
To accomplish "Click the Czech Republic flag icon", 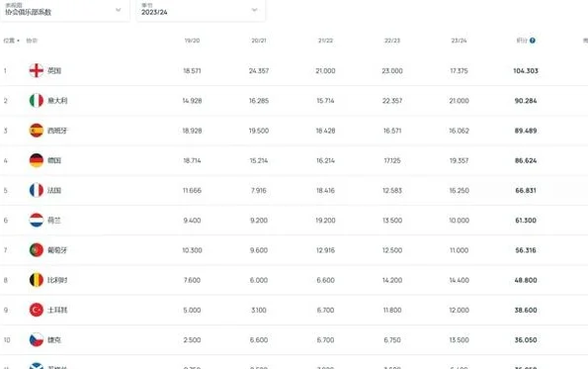I will [x=37, y=340].
